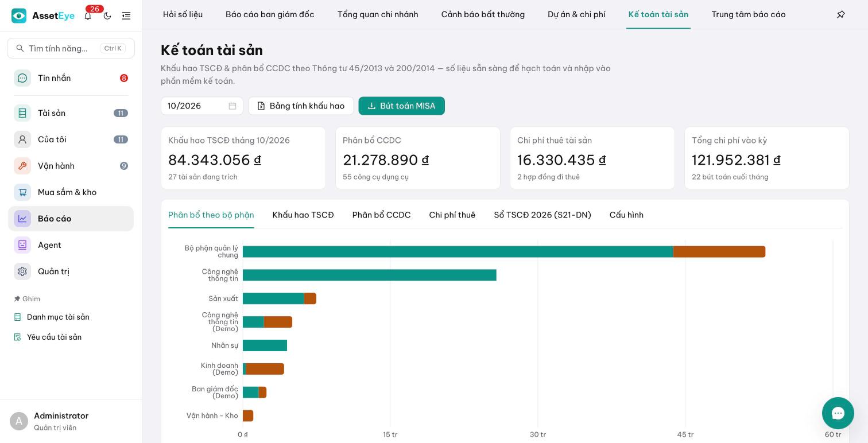Go to Dự án & chi phí tab
The height and width of the screenshot is (443, 868).
pyautogui.click(x=576, y=14)
